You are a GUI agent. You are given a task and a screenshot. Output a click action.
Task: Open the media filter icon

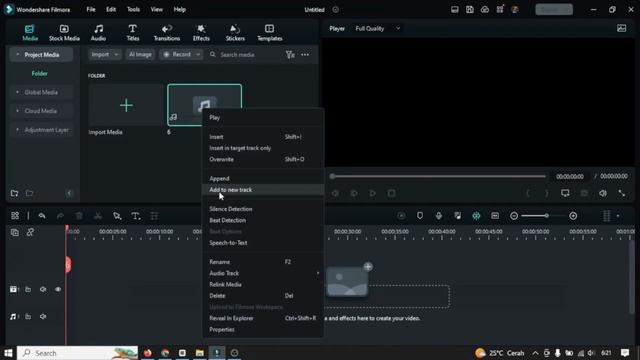coord(290,54)
